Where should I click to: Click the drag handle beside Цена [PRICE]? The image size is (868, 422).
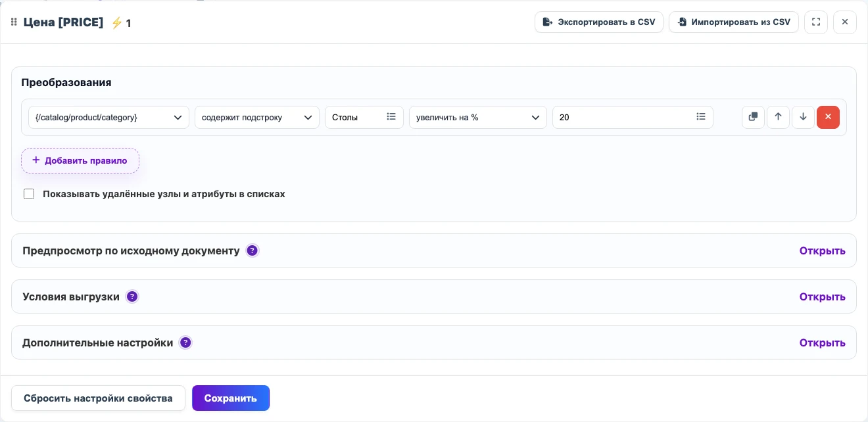pos(14,22)
